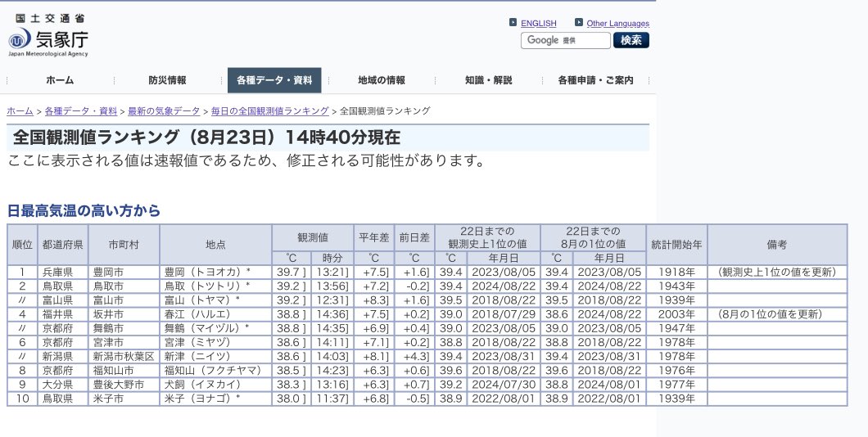The width and height of the screenshot is (868, 437).
Task: Select the 犬飼（イヌカイ） station cell
Action: point(215,385)
